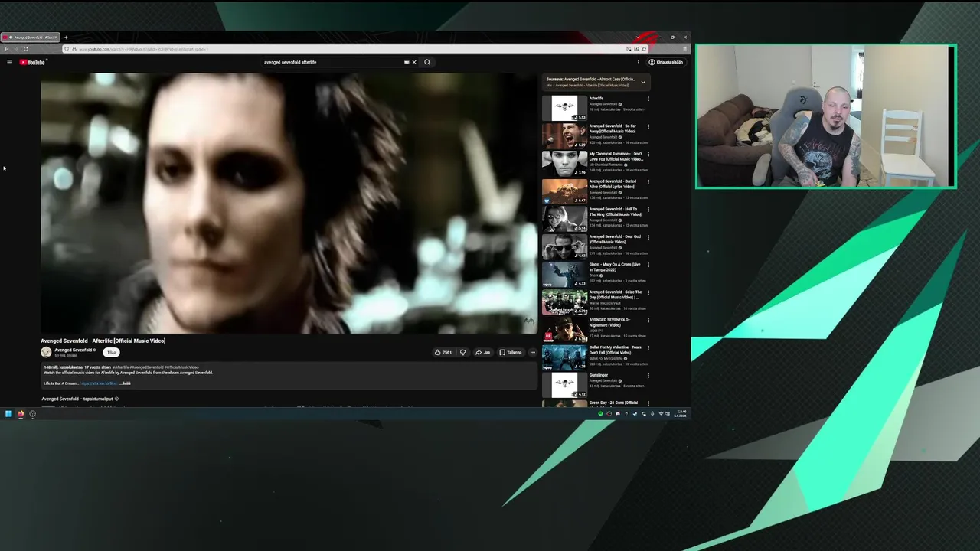Open the taskbar clock and date
The width and height of the screenshot is (980, 551).
[681, 414]
